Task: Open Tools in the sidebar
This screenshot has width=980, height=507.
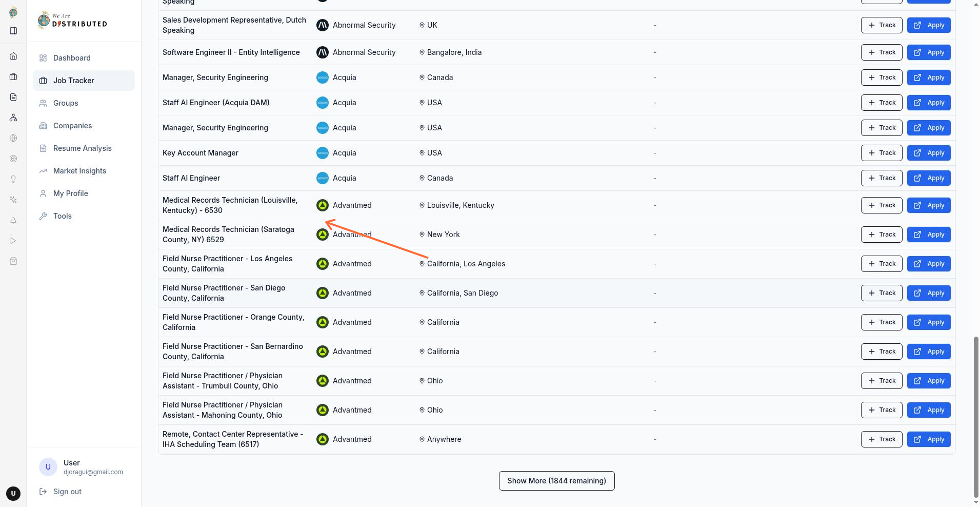Action: [84, 216]
